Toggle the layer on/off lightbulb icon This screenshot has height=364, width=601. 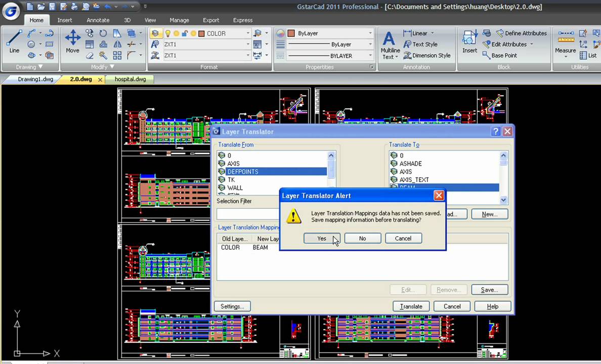coord(167,34)
